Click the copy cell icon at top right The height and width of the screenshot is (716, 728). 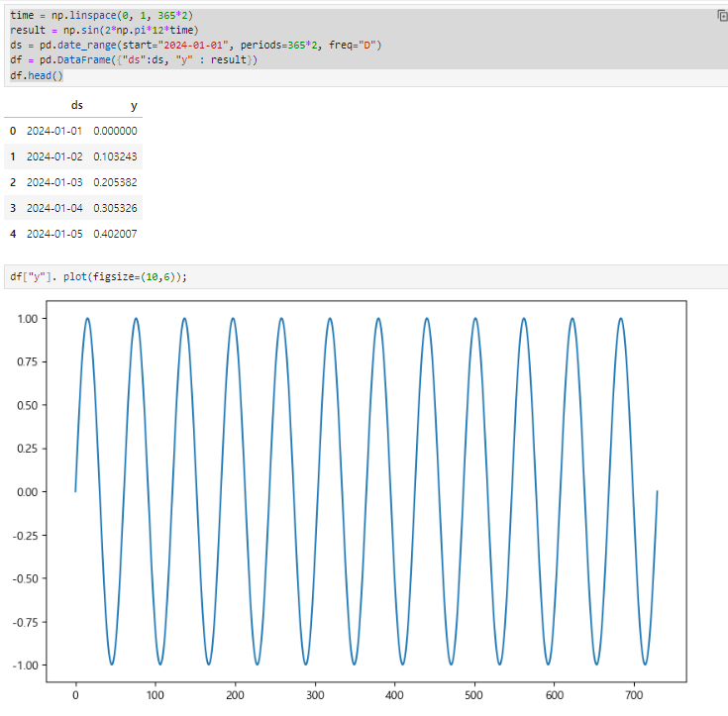pos(722,16)
